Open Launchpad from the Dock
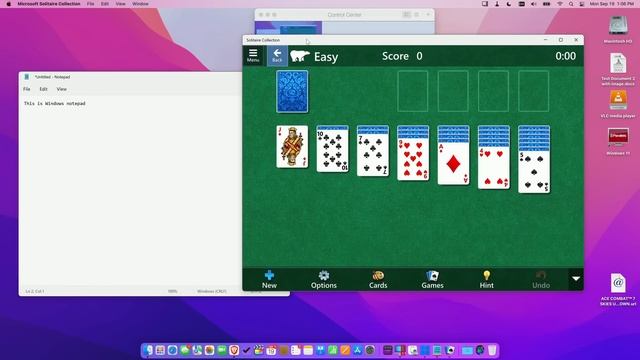 click(x=160, y=350)
